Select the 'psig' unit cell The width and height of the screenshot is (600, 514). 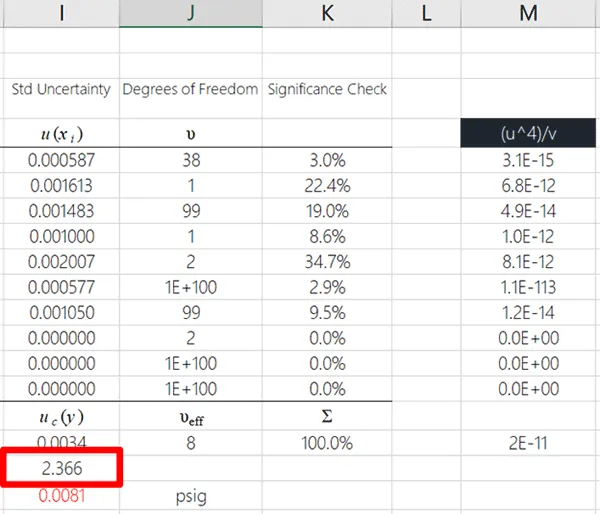click(x=191, y=496)
